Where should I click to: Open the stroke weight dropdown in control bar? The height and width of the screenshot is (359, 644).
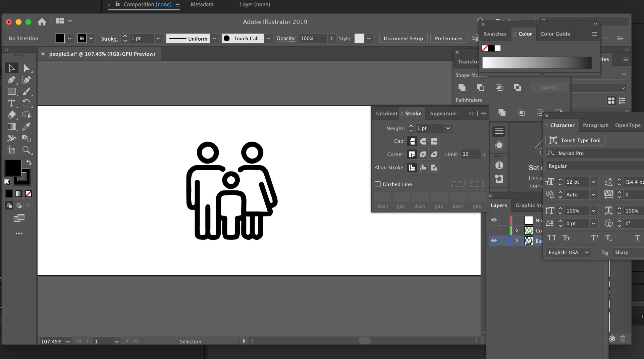[158, 38]
